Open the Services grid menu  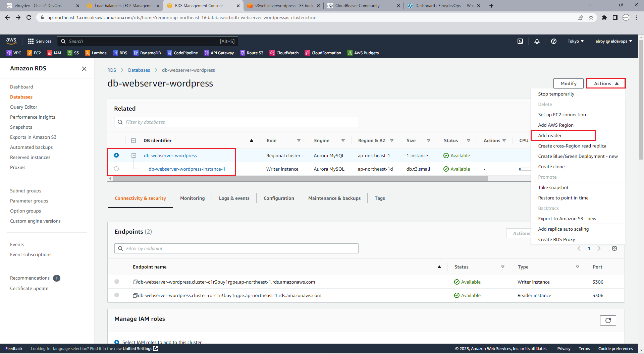(40, 41)
